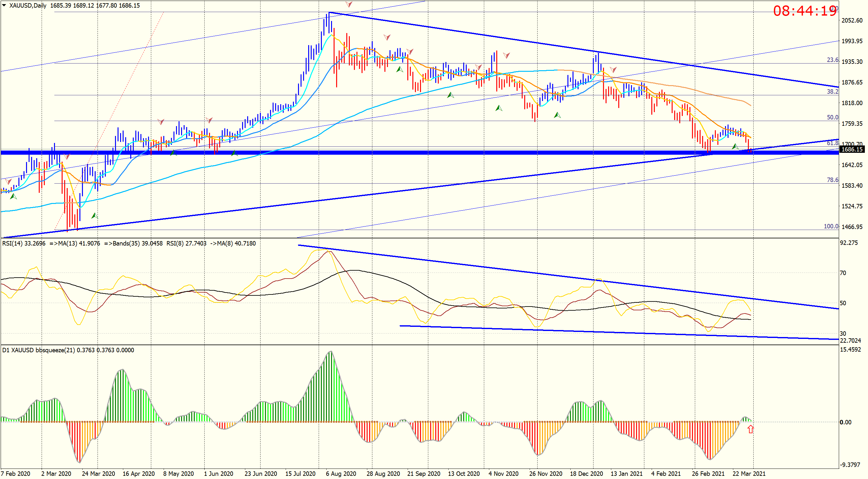This screenshot has width=868, height=479.
Task: Click the 100.0 Fibonacci level label
Action: [x=831, y=226]
